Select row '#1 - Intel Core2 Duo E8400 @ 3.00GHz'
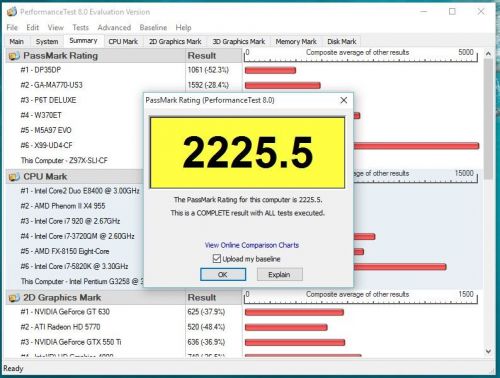Viewport: 500px width, 378px height. 80,191
